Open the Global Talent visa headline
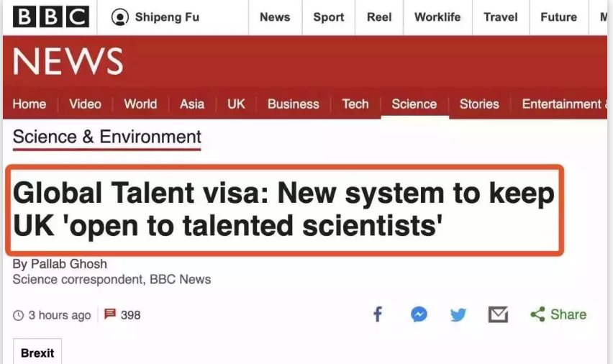The image size is (613, 364). click(x=283, y=210)
